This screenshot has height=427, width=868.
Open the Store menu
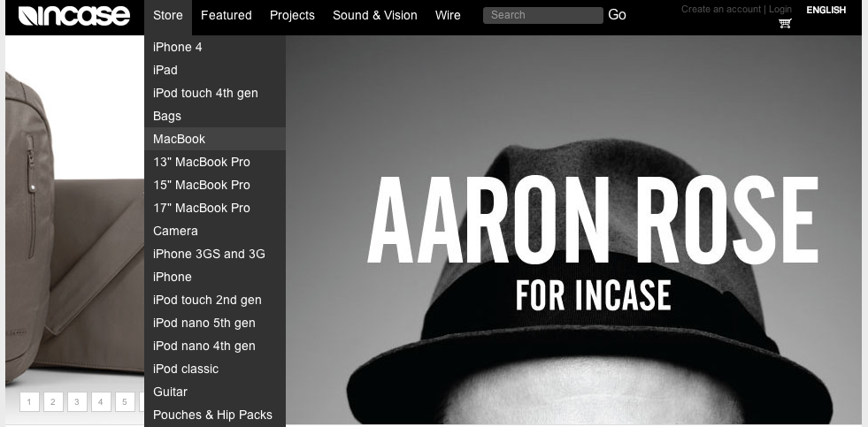pyautogui.click(x=168, y=16)
